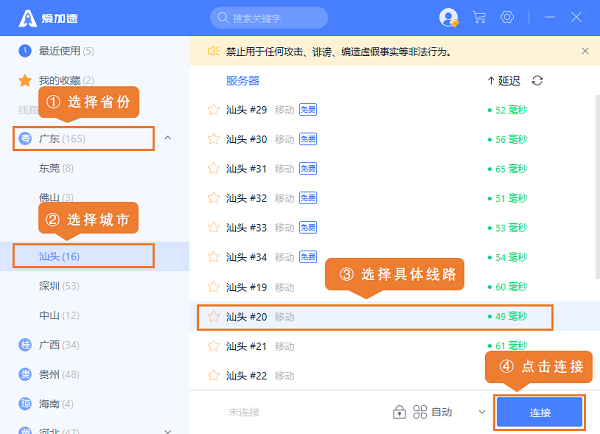Open the shopping cart icon

[x=479, y=17]
